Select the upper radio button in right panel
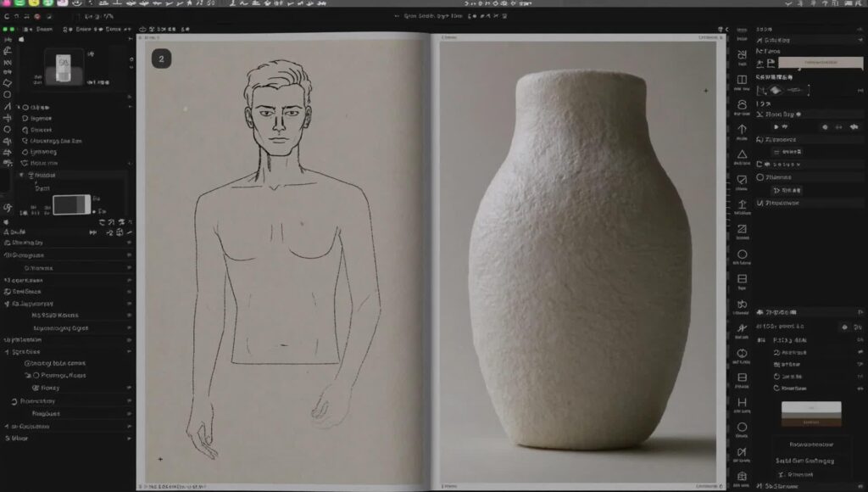This screenshot has height=492, width=868. coord(759,177)
